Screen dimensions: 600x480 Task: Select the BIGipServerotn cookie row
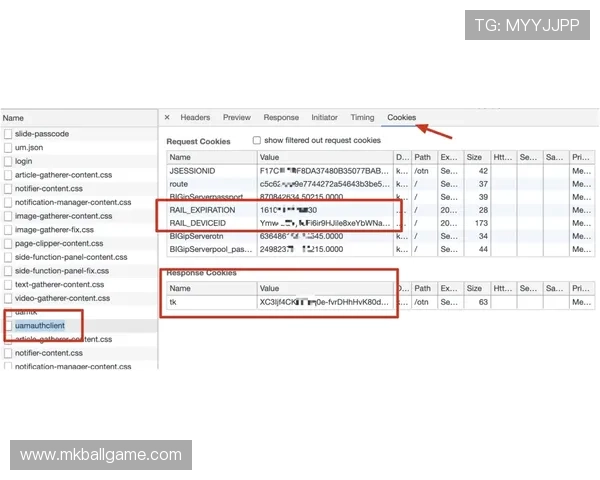tap(380, 236)
